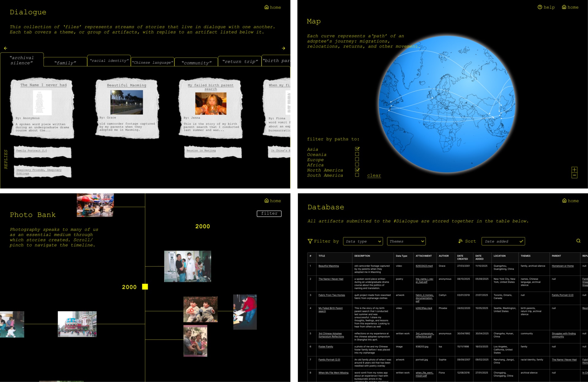
Task: Open Imaginary Friends, Imaginary Siblings reply
Action: pos(39,172)
